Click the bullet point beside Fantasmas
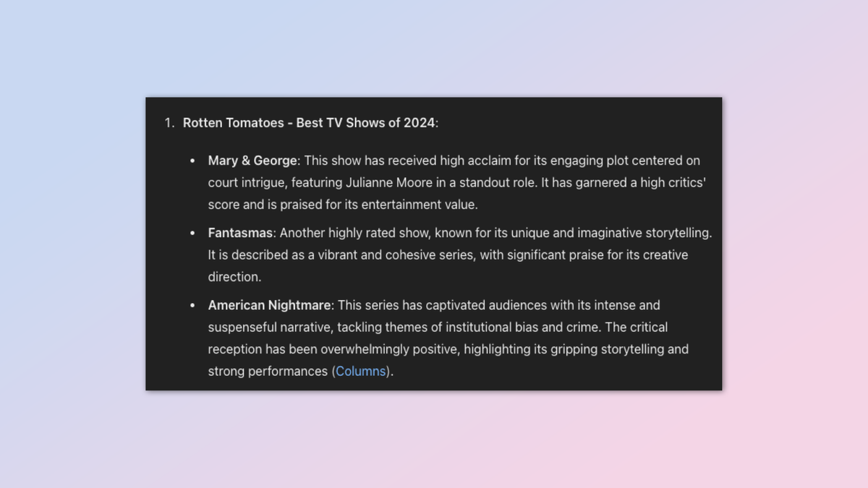This screenshot has height=488, width=868. (x=192, y=233)
